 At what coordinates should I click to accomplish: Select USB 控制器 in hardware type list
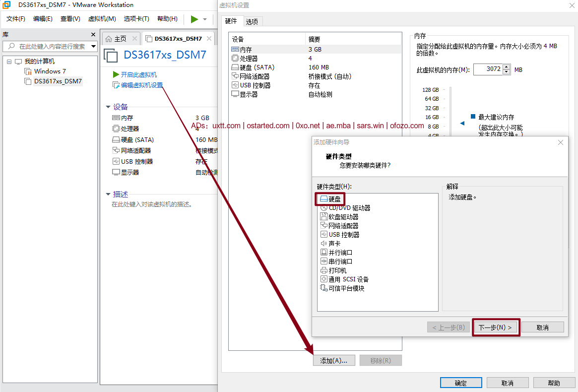pos(340,235)
